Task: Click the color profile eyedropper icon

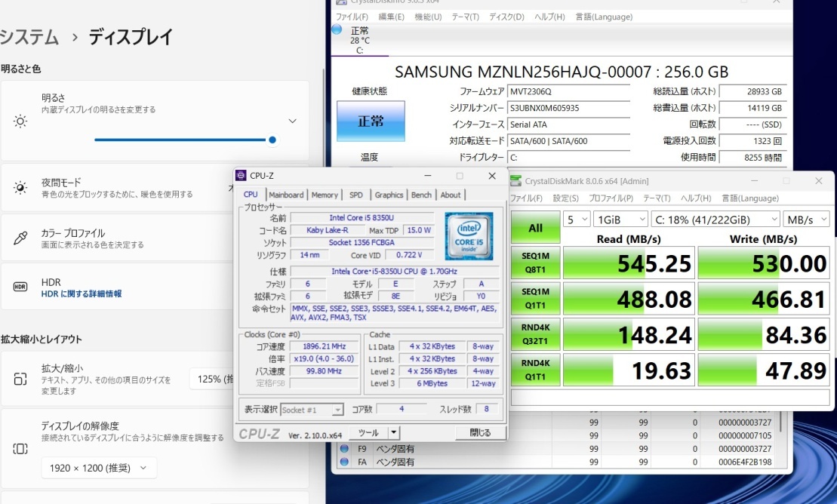Action: (20, 238)
